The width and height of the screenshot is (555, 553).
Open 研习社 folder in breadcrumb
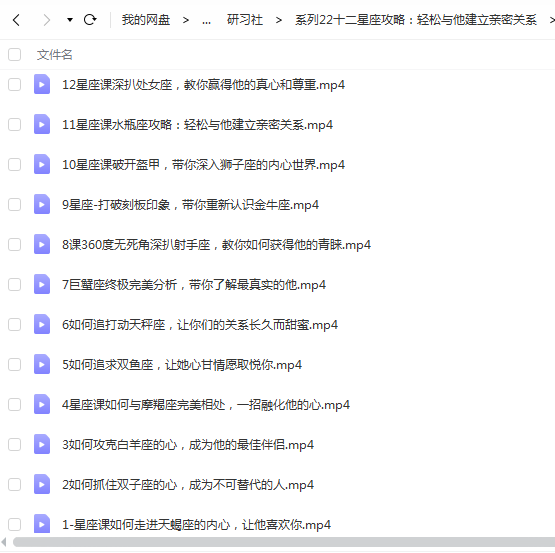tap(245, 20)
